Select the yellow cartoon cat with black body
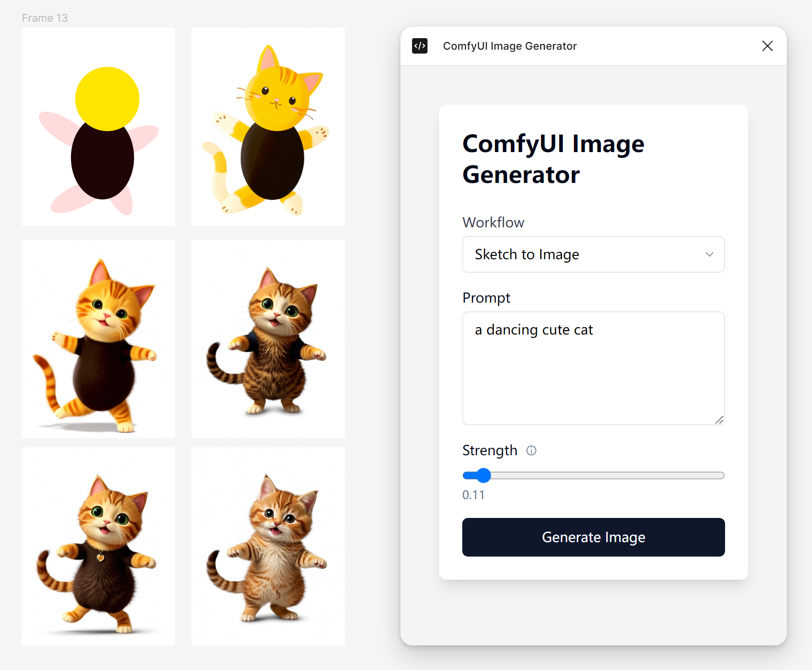 [x=268, y=126]
